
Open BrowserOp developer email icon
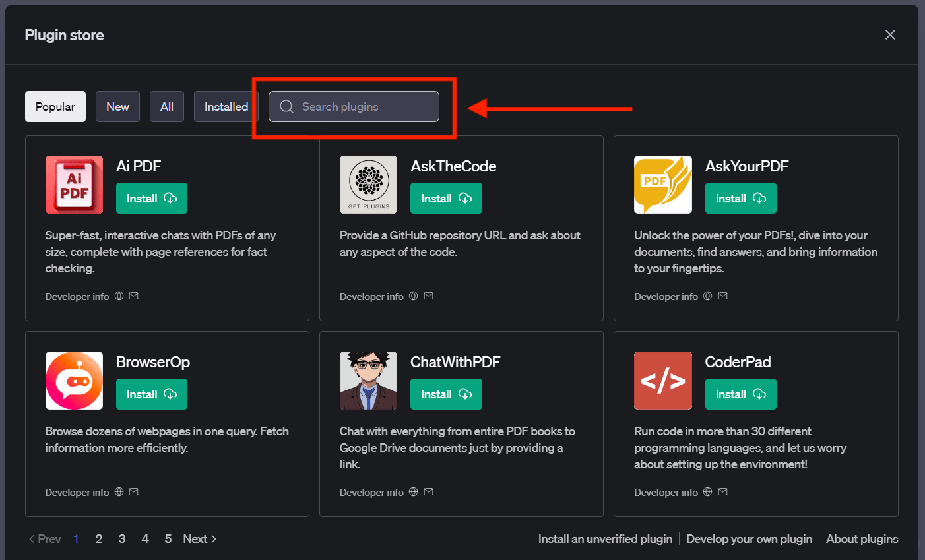[134, 492]
